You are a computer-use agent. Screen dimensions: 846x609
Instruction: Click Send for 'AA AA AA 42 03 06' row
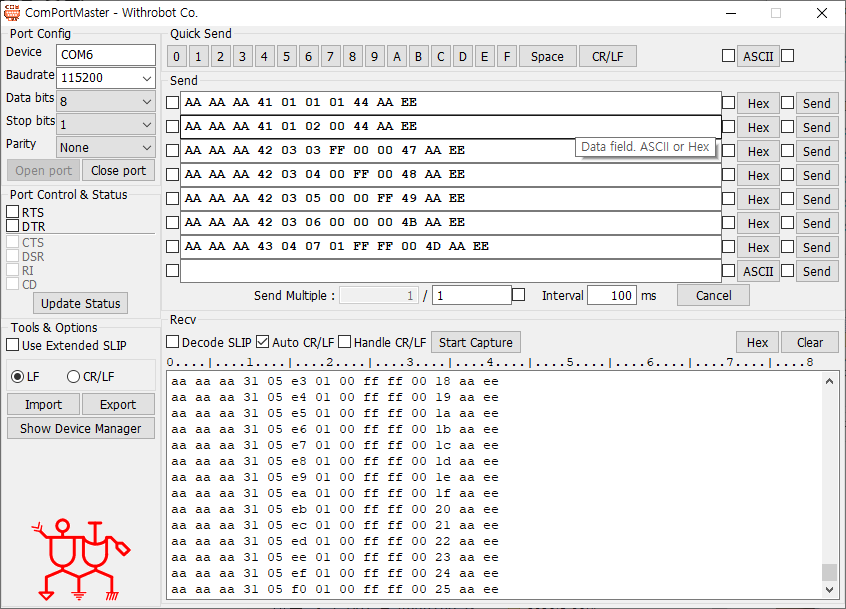pyautogui.click(x=816, y=224)
